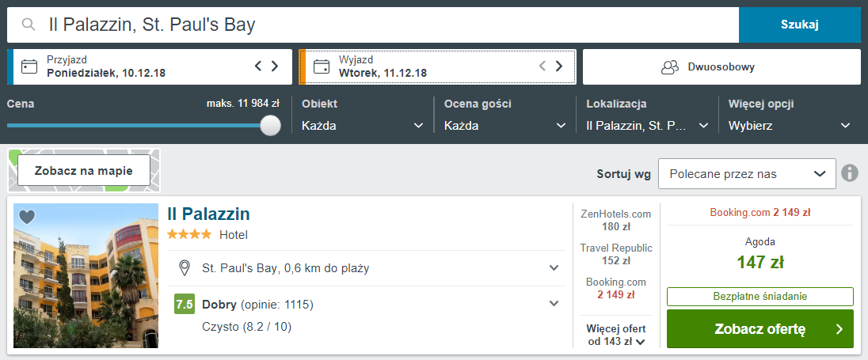This screenshot has width=868, height=360.
Task: Click the Szukaj search button
Action: 800,25
